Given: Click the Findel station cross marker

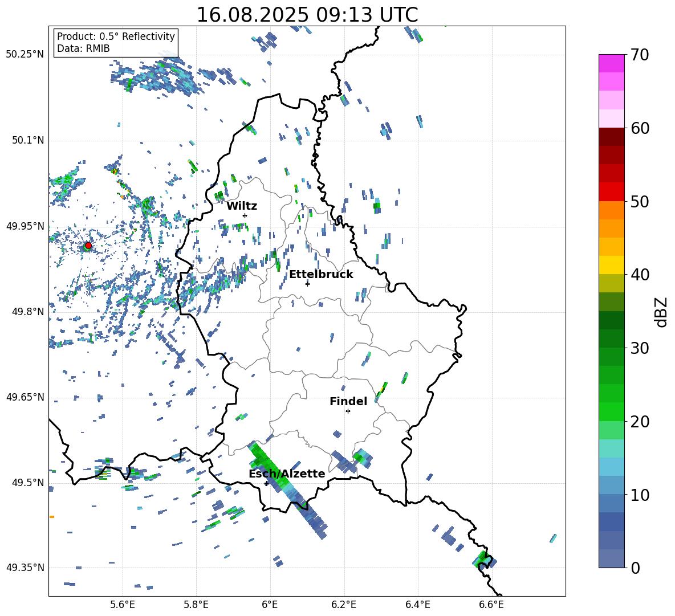Looking at the screenshot, I should (x=348, y=411).
